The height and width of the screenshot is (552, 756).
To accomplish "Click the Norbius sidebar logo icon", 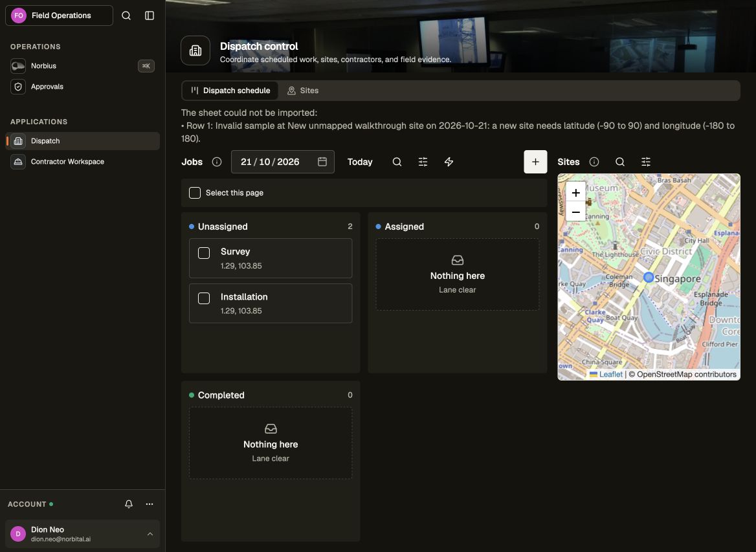I will click(18, 66).
